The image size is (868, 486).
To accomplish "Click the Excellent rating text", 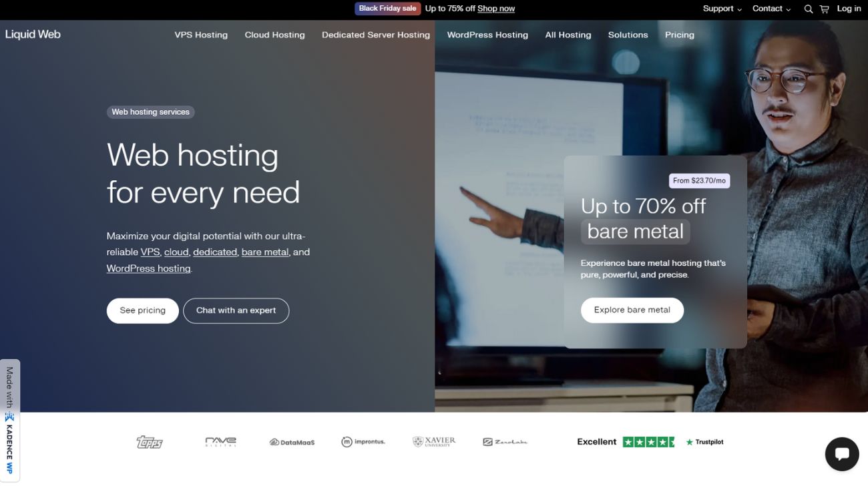I will tap(597, 442).
